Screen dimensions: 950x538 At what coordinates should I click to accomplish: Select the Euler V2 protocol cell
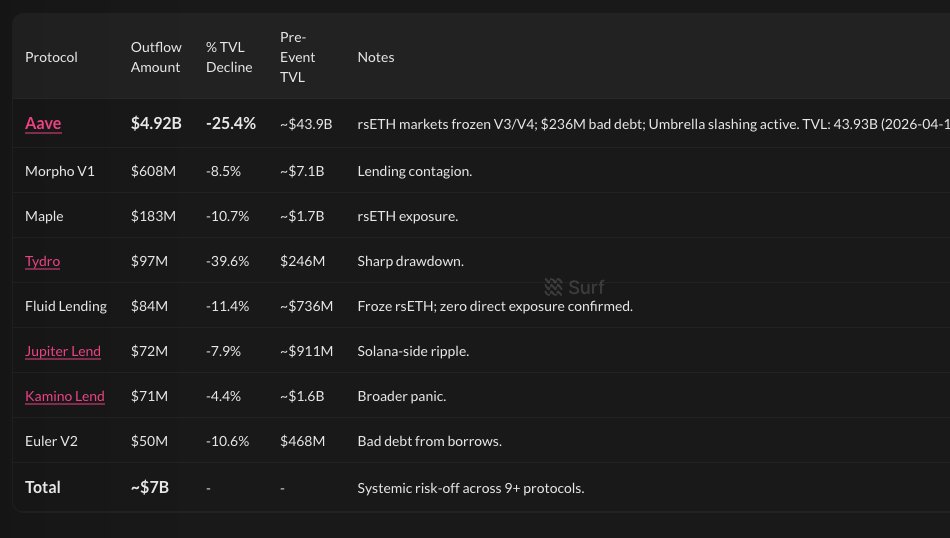(51, 441)
